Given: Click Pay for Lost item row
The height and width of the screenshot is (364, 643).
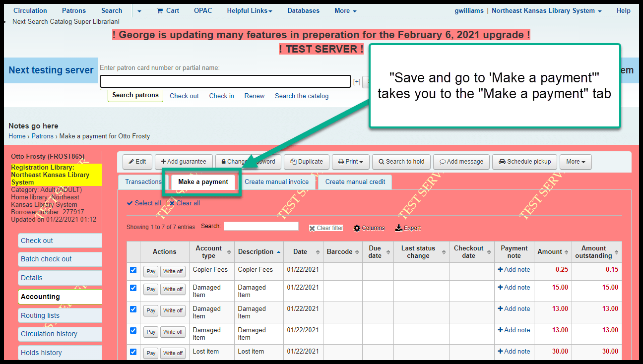Looking at the screenshot, I should click(151, 353).
